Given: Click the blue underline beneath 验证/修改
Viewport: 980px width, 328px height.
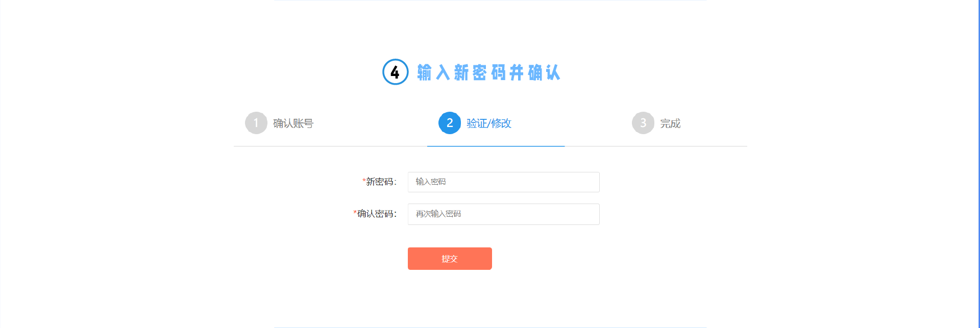Looking at the screenshot, I should pos(496,146).
